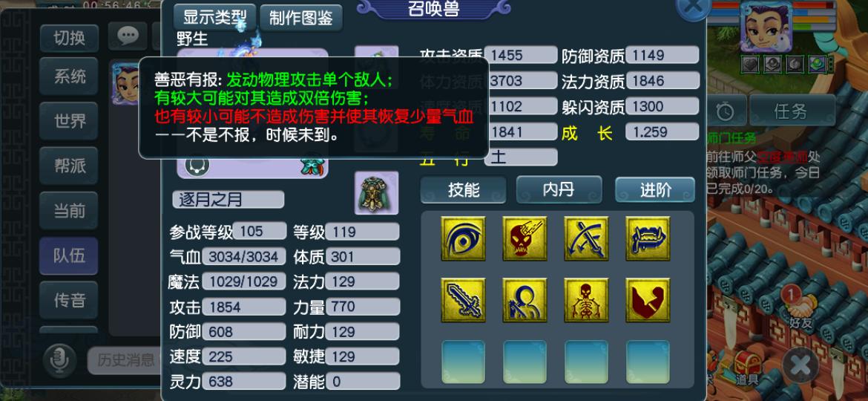This screenshot has width=868, height=401.
Task: Switch to the 内丹 tab
Action: [x=559, y=190]
